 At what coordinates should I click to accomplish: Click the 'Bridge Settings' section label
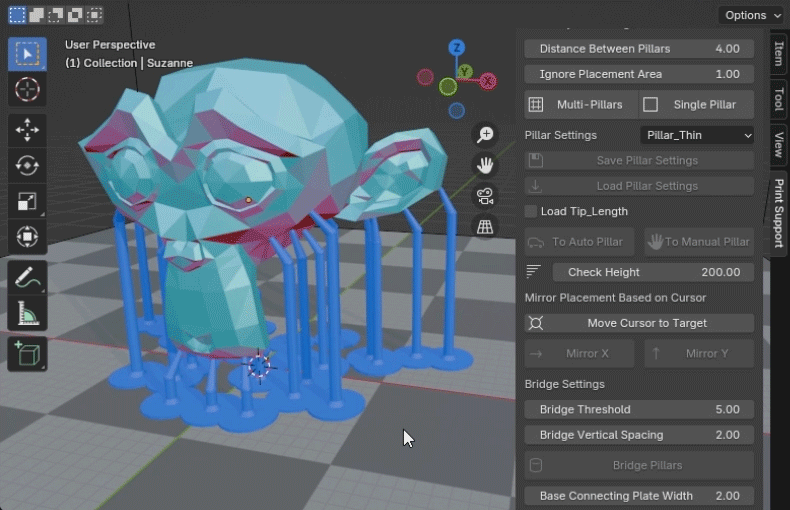point(564,384)
